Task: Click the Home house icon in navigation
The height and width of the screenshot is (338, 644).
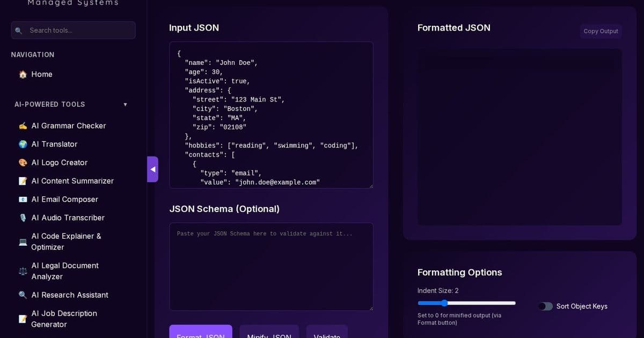Action: click(23, 74)
